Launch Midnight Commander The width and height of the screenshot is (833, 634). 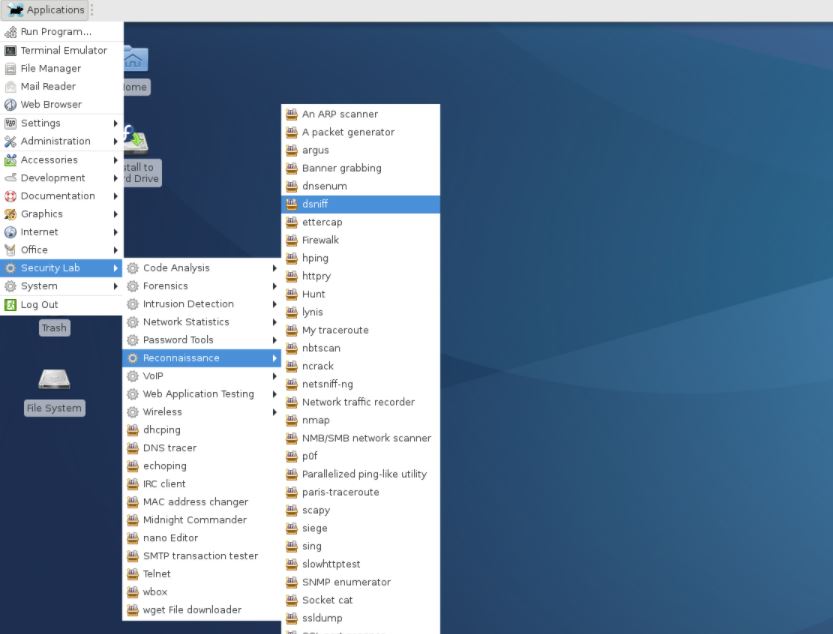tap(202, 520)
